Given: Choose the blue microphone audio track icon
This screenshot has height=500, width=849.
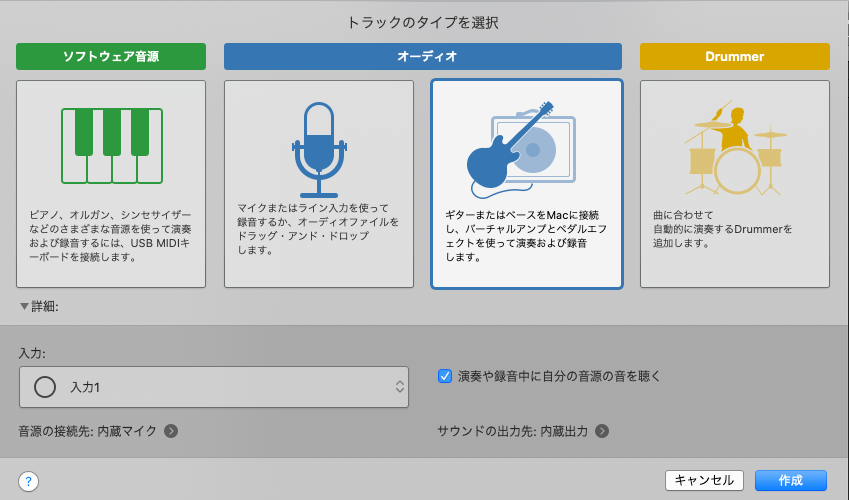Looking at the screenshot, I should 319,150.
